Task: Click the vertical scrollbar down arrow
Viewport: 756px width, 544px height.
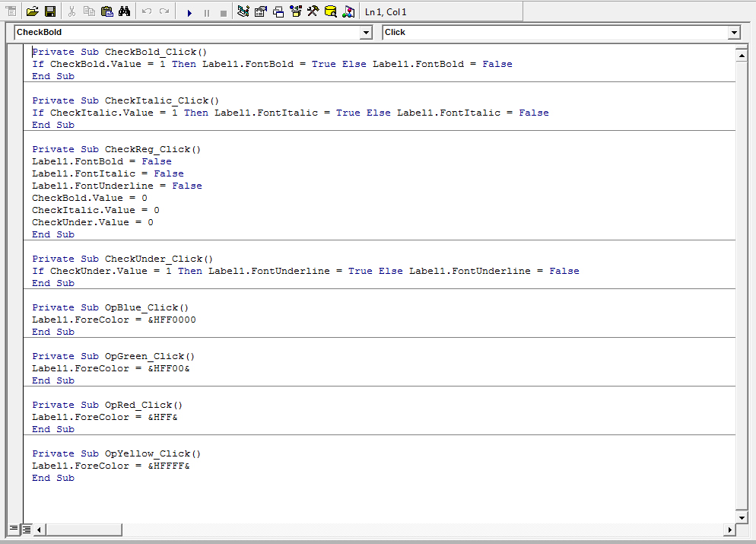Action: pyautogui.click(x=742, y=517)
